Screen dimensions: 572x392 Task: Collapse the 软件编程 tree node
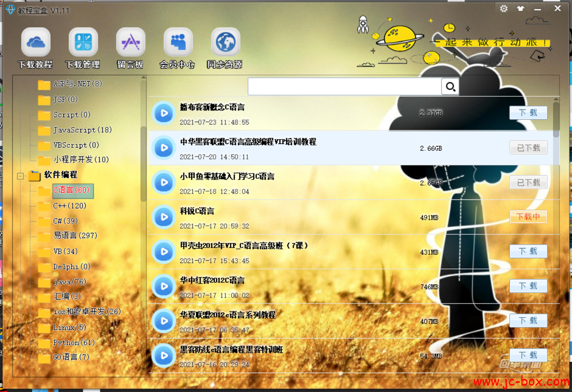(20, 176)
